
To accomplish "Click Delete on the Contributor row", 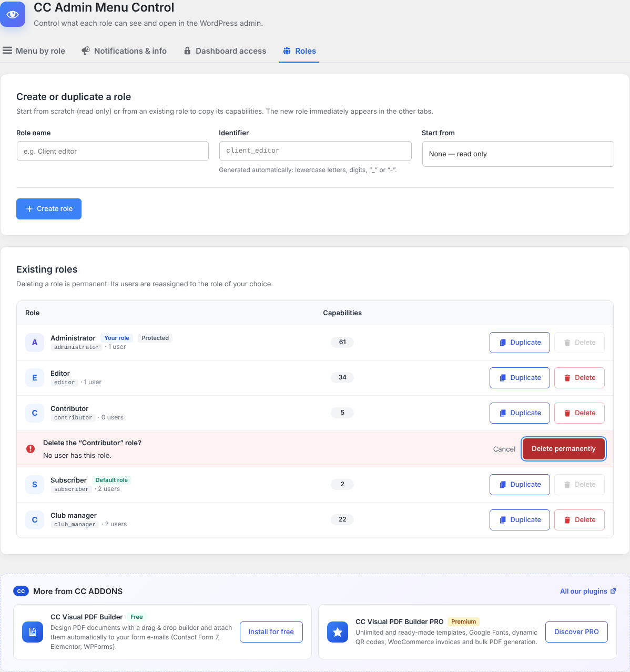I will 579,413.
